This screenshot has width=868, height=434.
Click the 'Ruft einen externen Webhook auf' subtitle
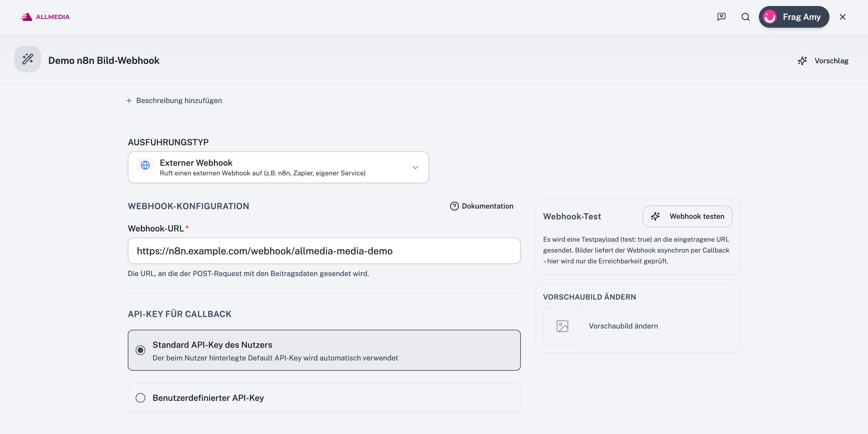263,173
